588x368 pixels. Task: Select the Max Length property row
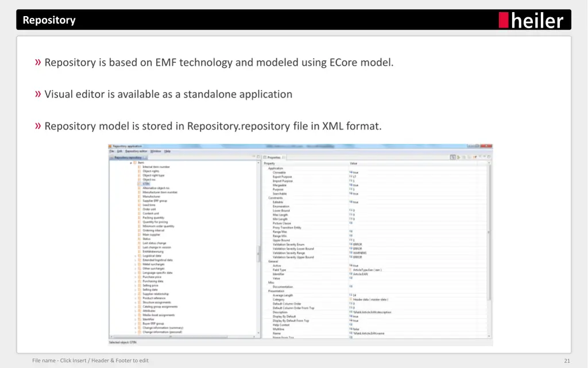click(375, 215)
